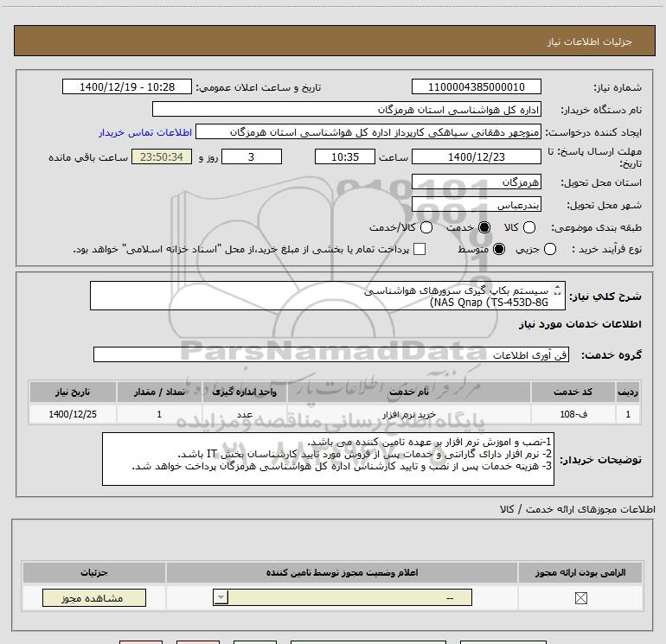Click the delivery city field بندرعباس
The height and width of the screenshot is (644, 666).
(476, 205)
